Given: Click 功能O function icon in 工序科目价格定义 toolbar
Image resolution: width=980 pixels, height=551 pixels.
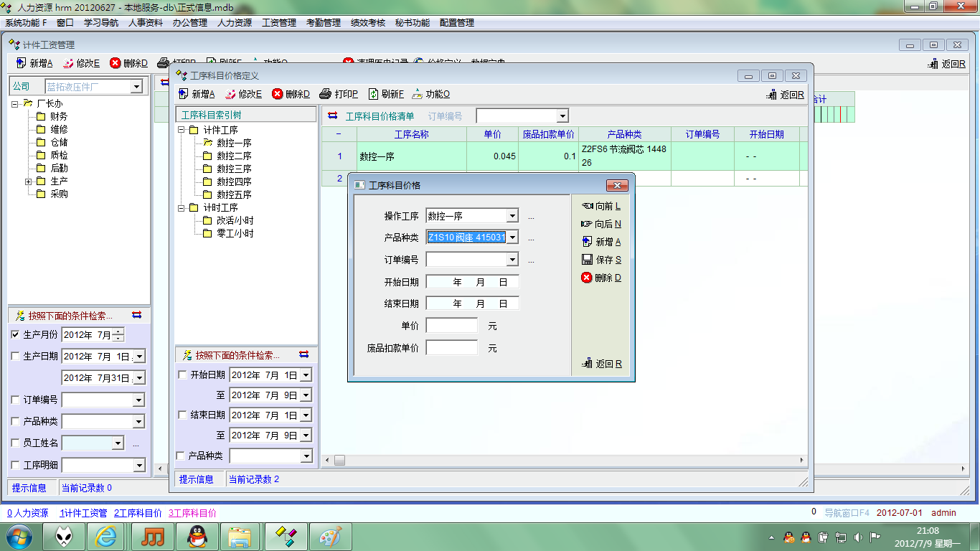Looking at the screenshot, I should point(417,94).
